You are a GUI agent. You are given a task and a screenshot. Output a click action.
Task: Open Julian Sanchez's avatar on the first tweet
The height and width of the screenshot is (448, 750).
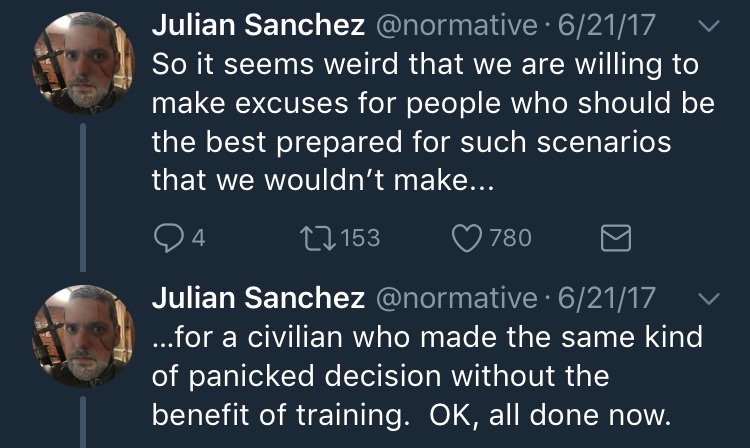pyautogui.click(x=79, y=62)
